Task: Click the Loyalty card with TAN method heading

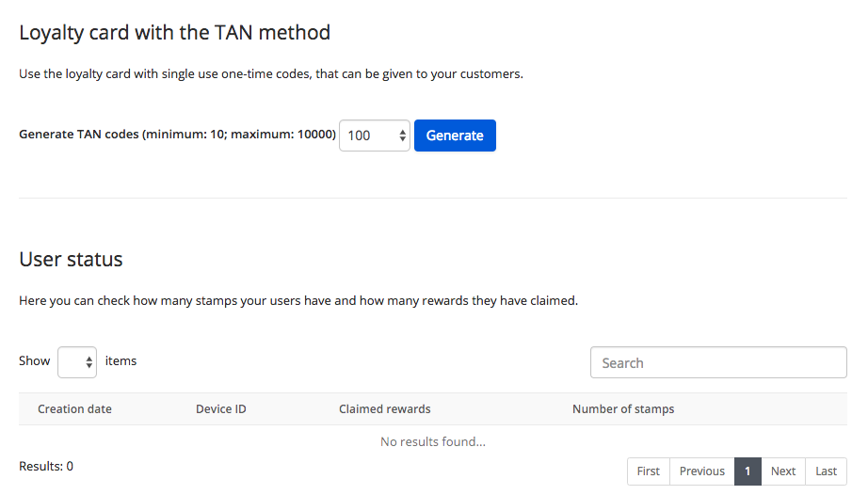Action: coord(174,33)
